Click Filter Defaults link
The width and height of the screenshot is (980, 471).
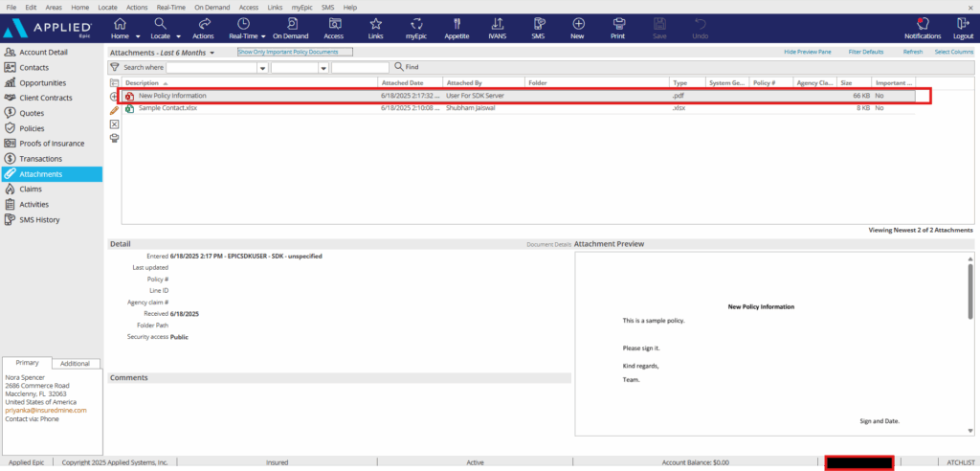coord(866,52)
